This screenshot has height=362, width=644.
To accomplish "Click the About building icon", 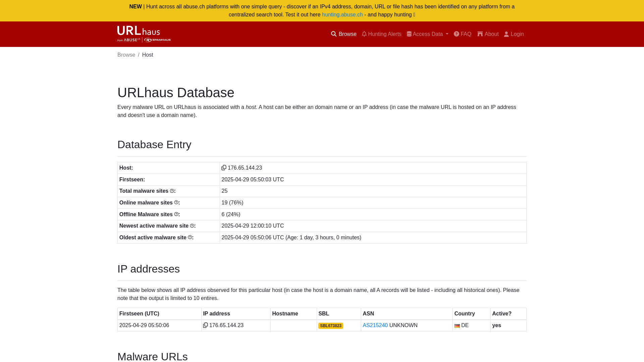I will coord(480,34).
